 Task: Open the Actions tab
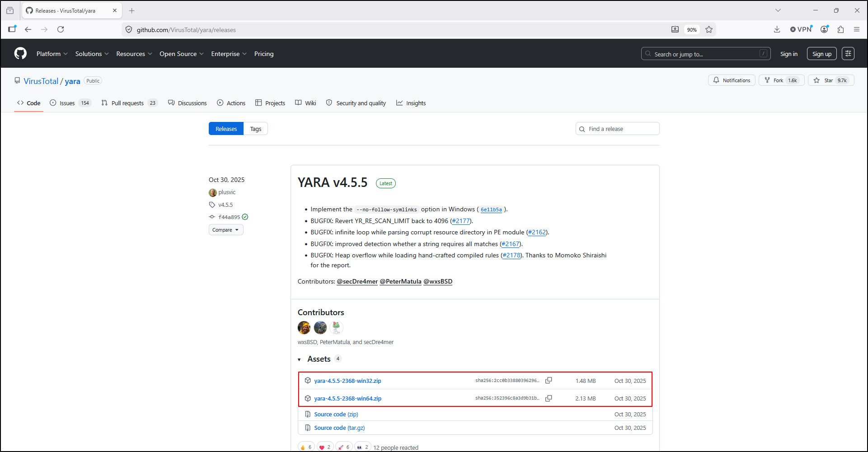click(231, 103)
